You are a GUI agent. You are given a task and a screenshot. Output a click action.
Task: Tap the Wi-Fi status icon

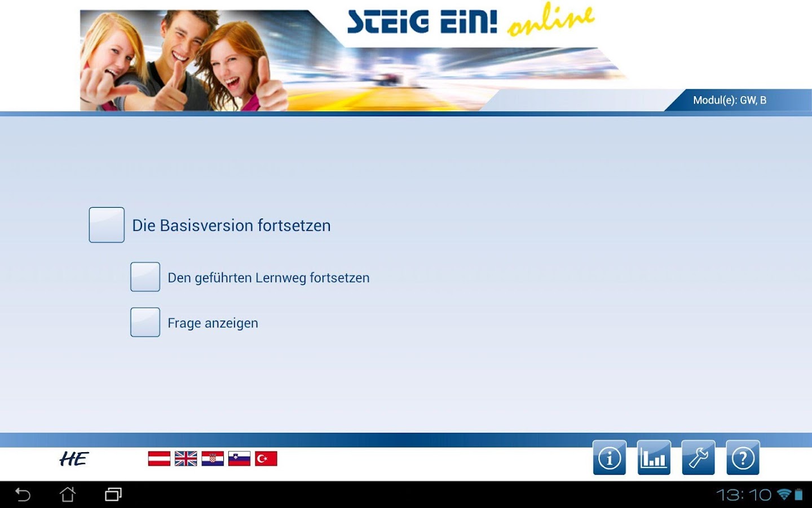pyautogui.click(x=784, y=494)
